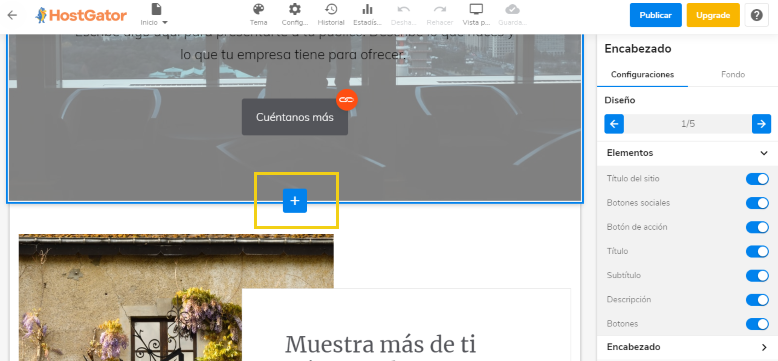Click the wisteria house photo
The width and height of the screenshot is (778, 361).
pyautogui.click(x=130, y=298)
